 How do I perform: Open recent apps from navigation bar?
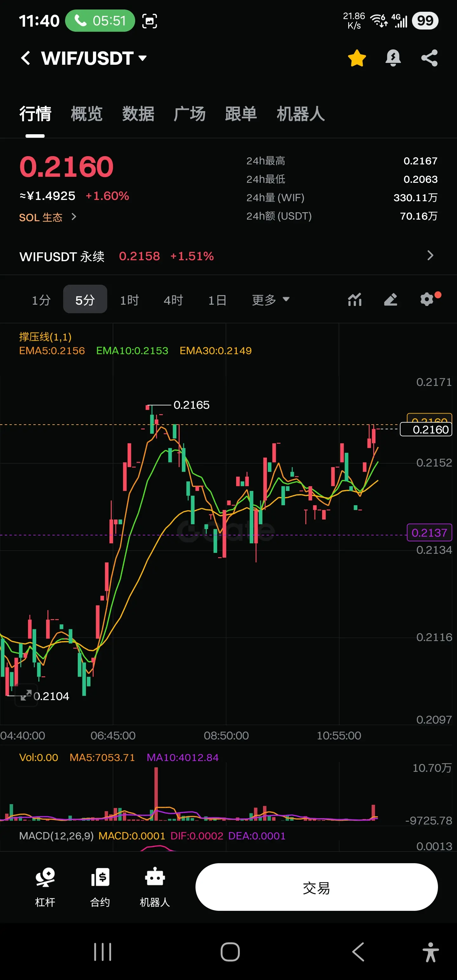(x=103, y=952)
